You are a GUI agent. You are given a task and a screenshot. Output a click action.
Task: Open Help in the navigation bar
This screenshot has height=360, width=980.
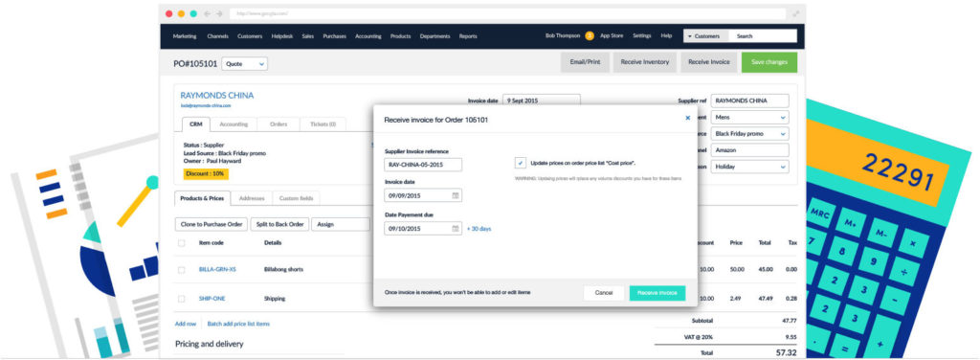click(x=666, y=36)
